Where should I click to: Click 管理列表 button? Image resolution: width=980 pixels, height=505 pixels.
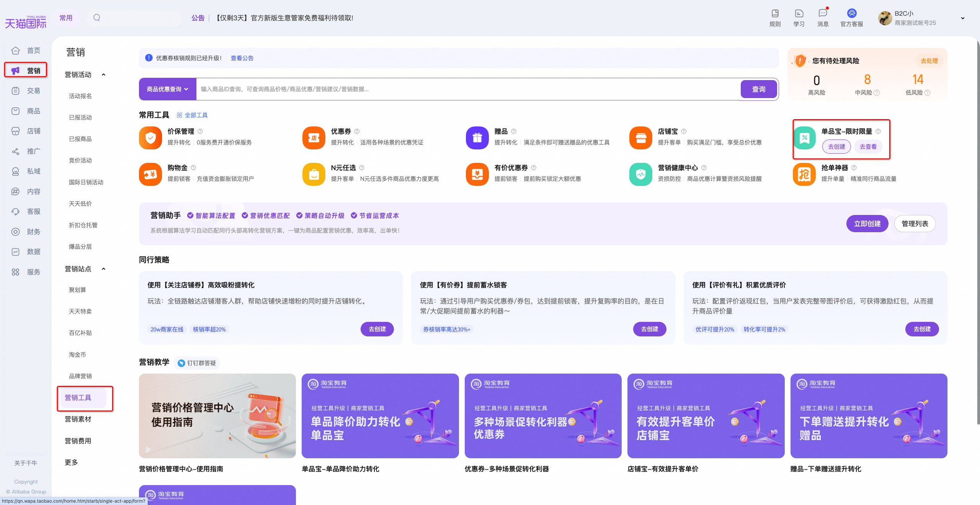point(915,223)
